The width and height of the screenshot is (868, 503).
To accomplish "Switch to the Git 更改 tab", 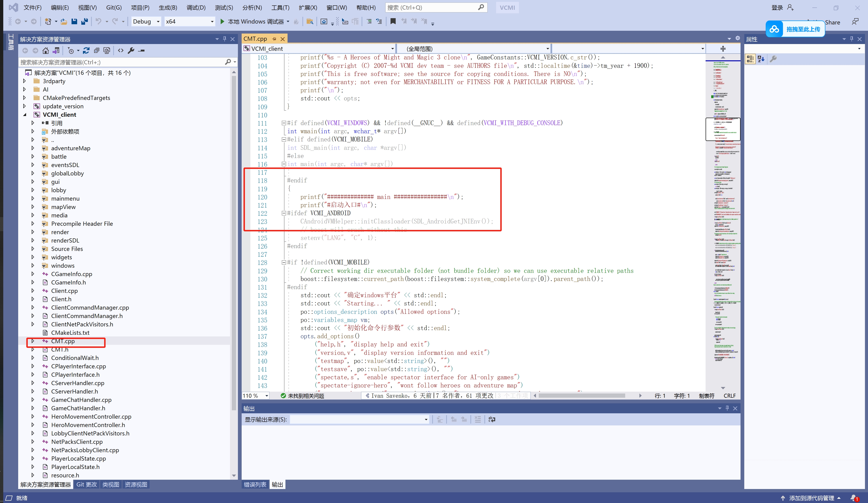I will coord(86,484).
